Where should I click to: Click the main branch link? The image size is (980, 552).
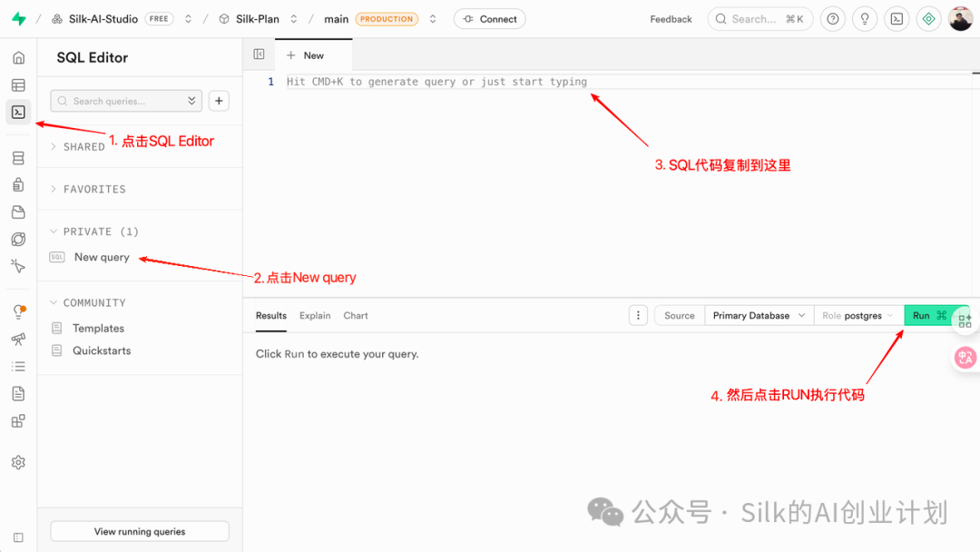click(x=337, y=19)
